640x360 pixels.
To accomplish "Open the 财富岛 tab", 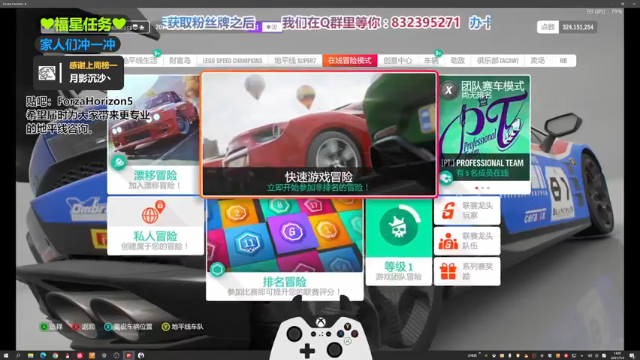I will (180, 60).
